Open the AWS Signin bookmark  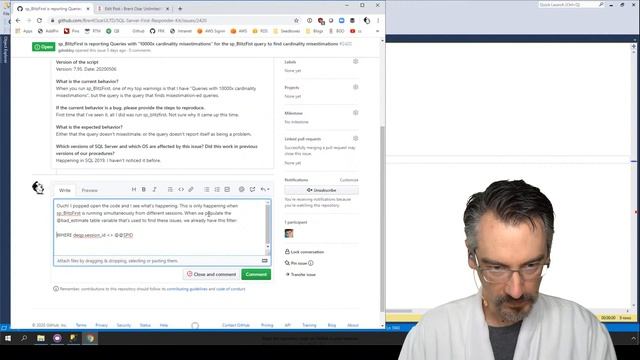pos(211,31)
